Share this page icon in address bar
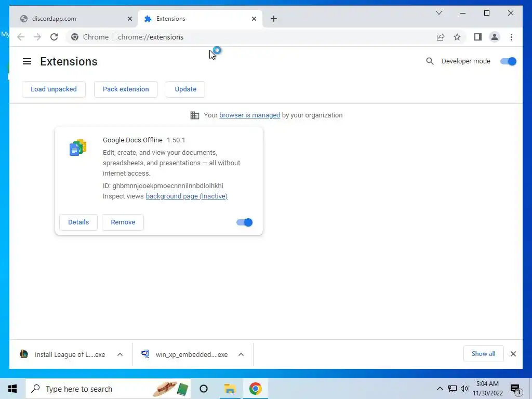The width and height of the screenshot is (532, 399). click(441, 37)
